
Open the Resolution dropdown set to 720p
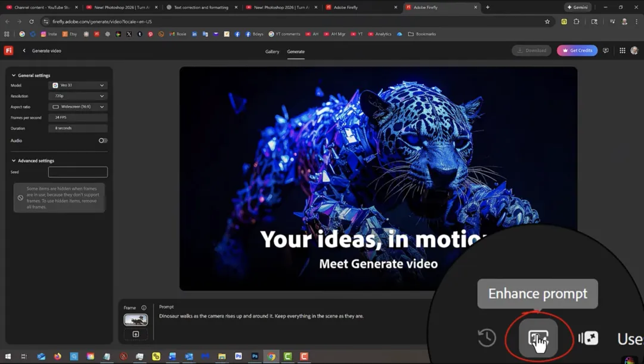click(78, 95)
